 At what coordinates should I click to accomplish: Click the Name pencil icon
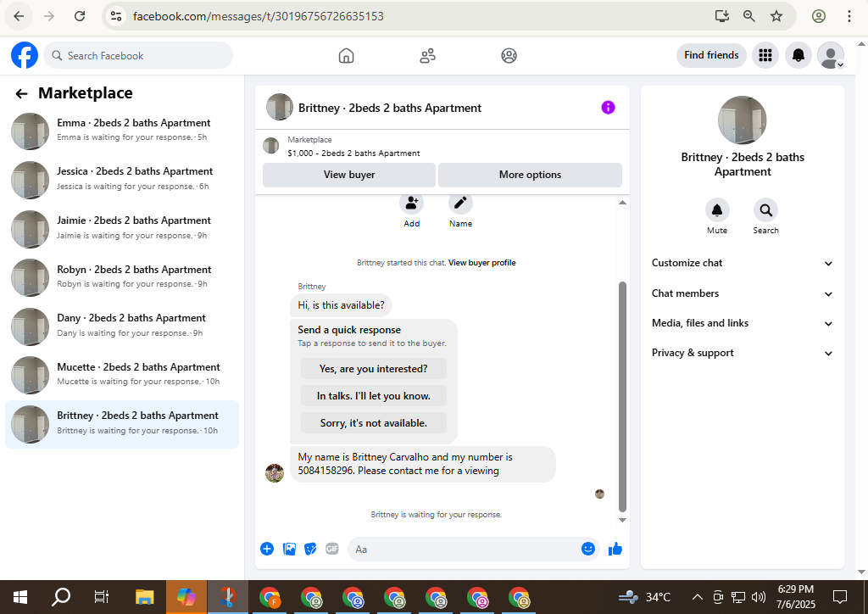pos(460,204)
